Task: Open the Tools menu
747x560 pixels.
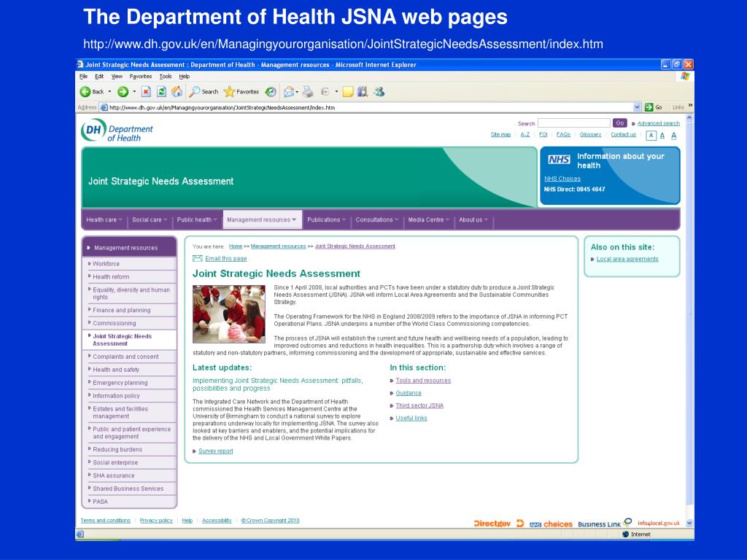Action: click(x=166, y=76)
